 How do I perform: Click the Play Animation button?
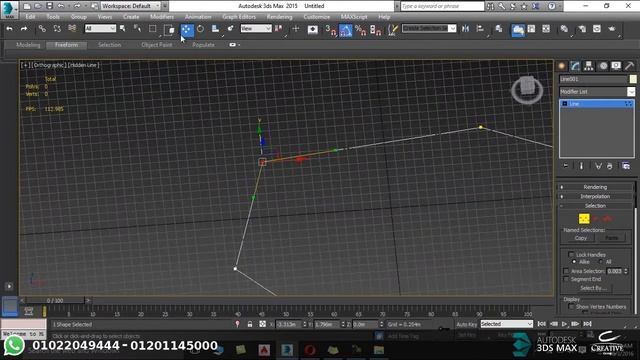[x=564, y=324]
